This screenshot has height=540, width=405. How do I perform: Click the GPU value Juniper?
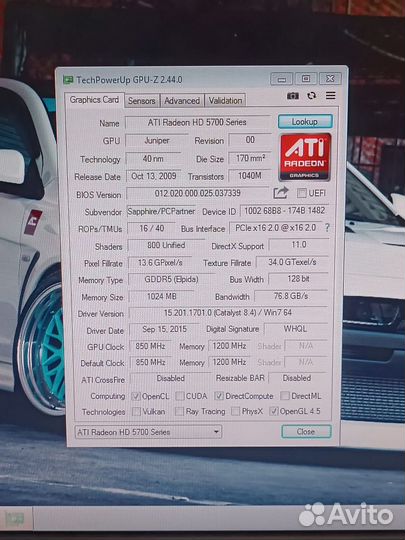coord(157,141)
